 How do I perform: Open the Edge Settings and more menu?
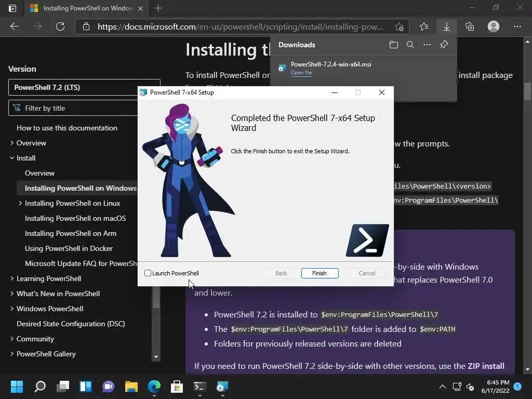coord(517,26)
